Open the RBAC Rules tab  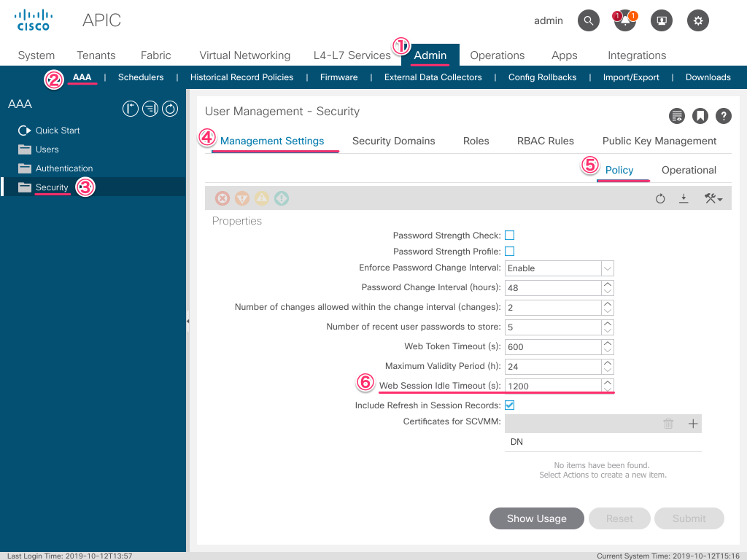(546, 141)
